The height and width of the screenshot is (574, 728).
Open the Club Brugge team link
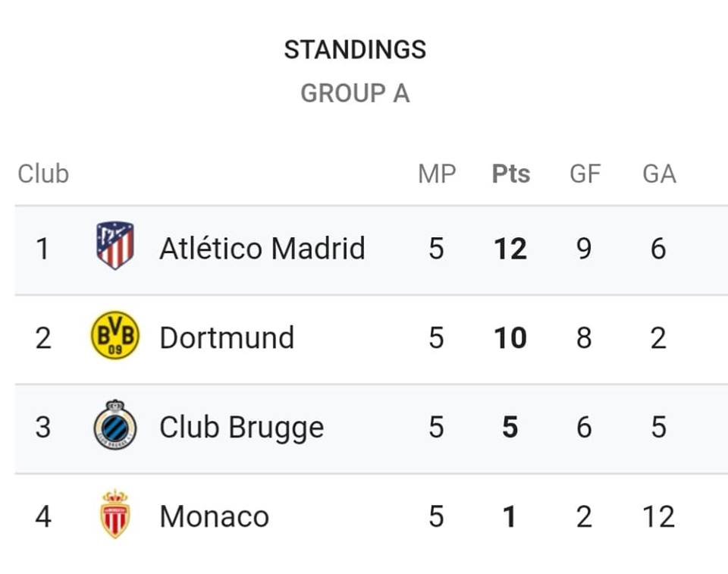[x=241, y=427]
